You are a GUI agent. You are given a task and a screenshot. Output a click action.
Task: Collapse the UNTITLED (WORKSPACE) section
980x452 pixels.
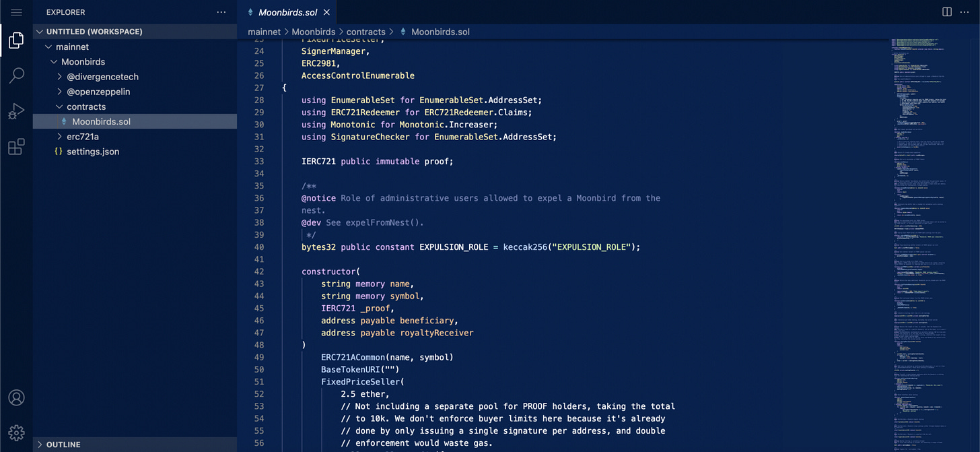tap(135, 32)
